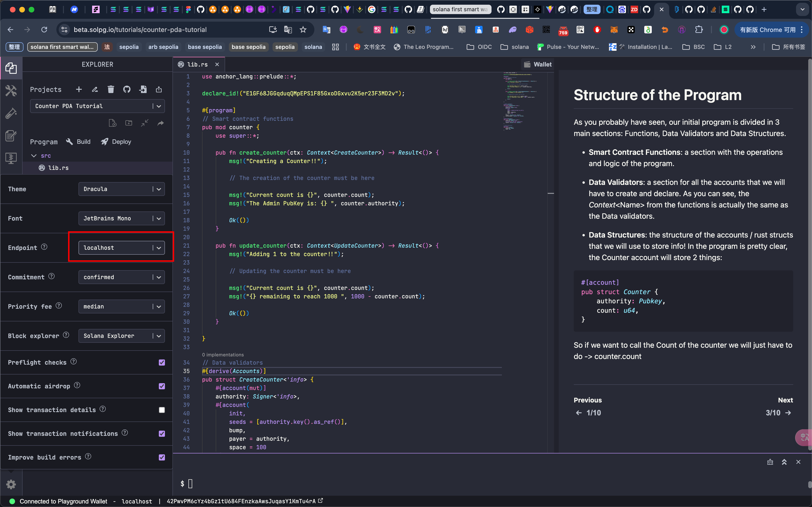This screenshot has width=812, height=507.
Task: Open the Test sidebar icon
Action: pyautogui.click(x=11, y=113)
